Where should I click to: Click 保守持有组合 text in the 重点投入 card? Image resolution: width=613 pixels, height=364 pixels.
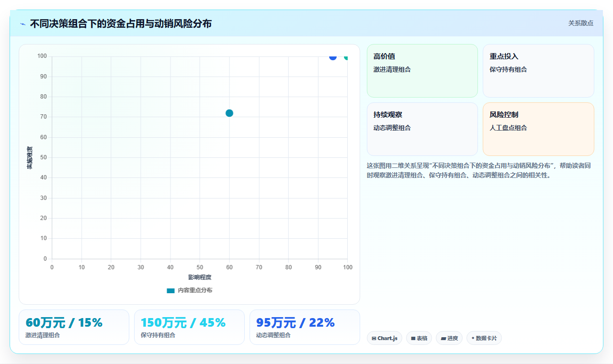508,69
